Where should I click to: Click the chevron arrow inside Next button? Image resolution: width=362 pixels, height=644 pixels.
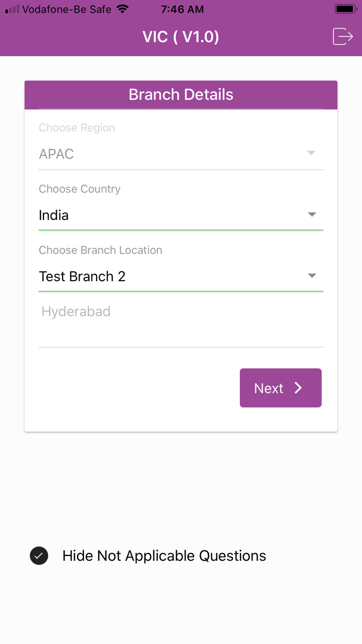[298, 388]
